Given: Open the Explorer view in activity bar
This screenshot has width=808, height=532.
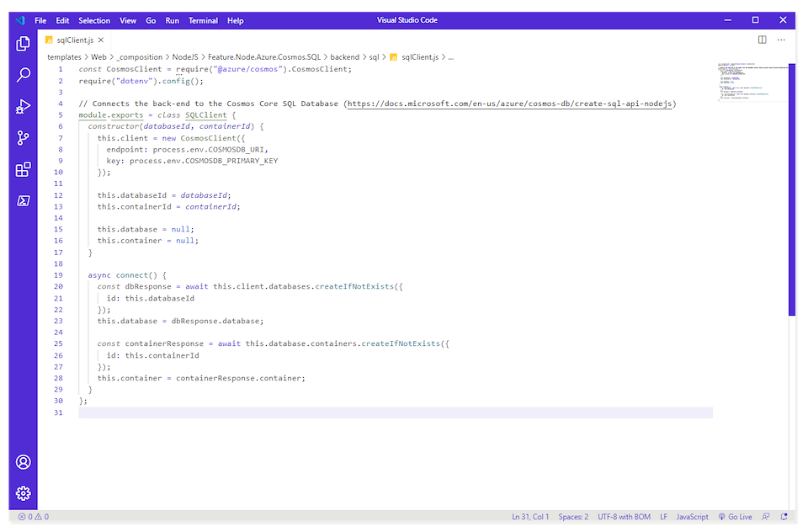Looking at the screenshot, I should [24, 44].
